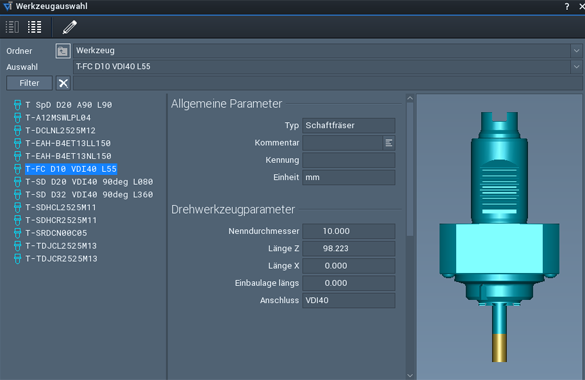Image resolution: width=585 pixels, height=380 pixels.
Task: Expand the Auswahl dropdown arrow
Action: pos(576,67)
